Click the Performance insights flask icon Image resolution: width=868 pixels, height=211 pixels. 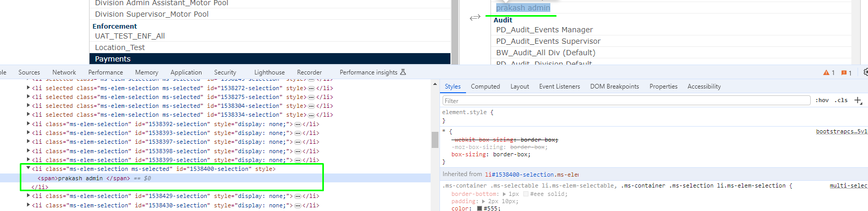point(403,72)
